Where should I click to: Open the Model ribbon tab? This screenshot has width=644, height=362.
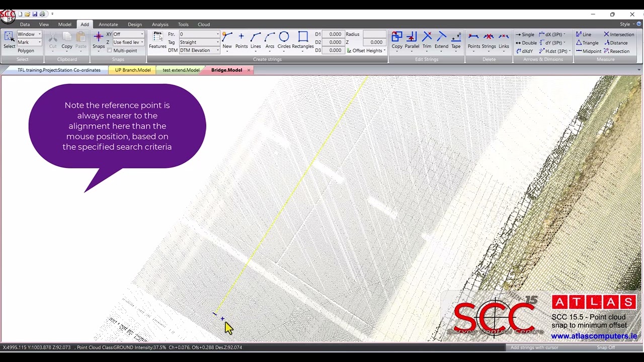[x=64, y=24]
